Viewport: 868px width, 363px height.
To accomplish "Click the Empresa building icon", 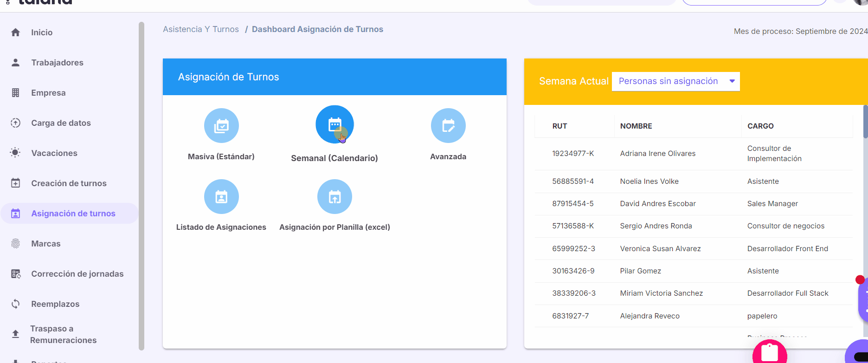I will pos(15,93).
